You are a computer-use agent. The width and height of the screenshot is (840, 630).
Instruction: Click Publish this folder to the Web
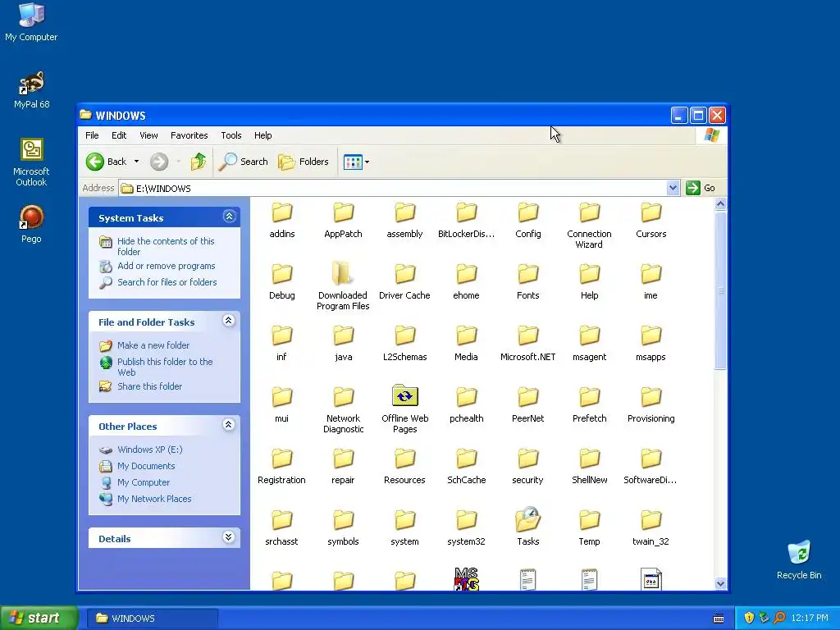click(165, 367)
